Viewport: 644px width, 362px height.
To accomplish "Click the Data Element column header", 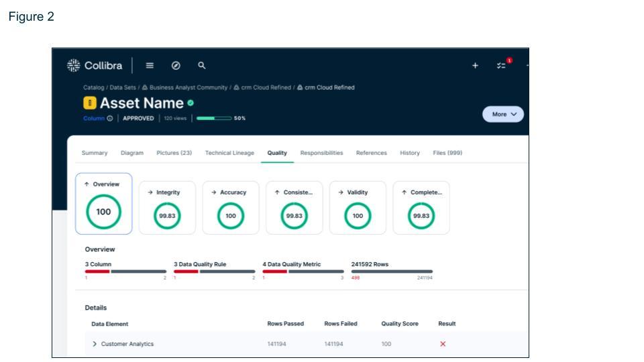I will (109, 324).
